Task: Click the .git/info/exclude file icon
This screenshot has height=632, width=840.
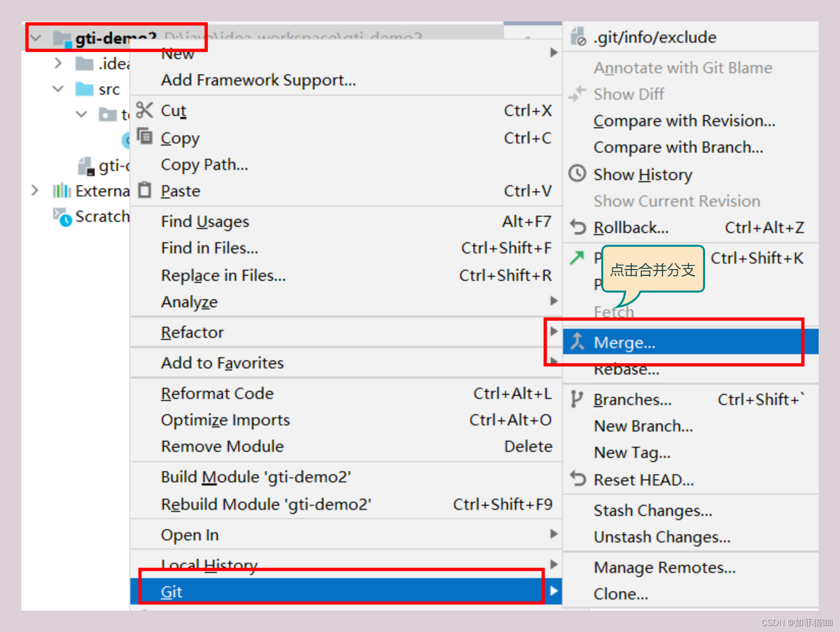Action: point(578,37)
